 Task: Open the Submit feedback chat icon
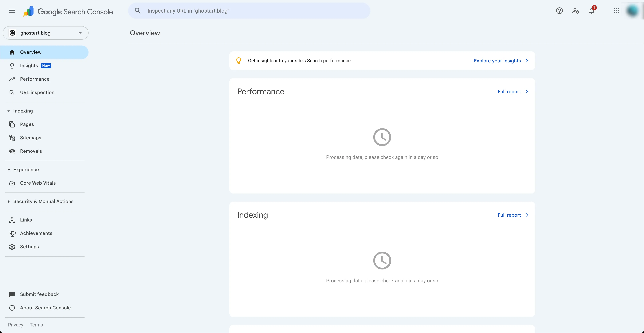click(12, 294)
